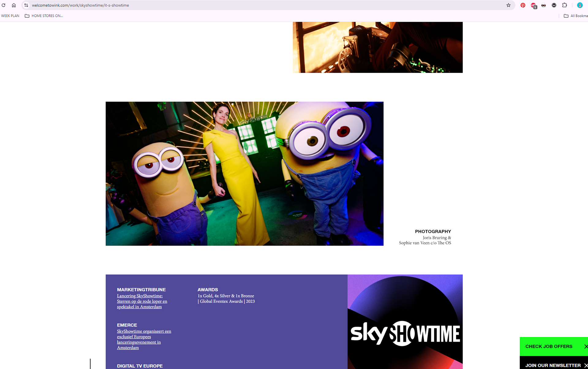
Task: Click the CHECK JOB OFFERS button
Action: coord(548,346)
